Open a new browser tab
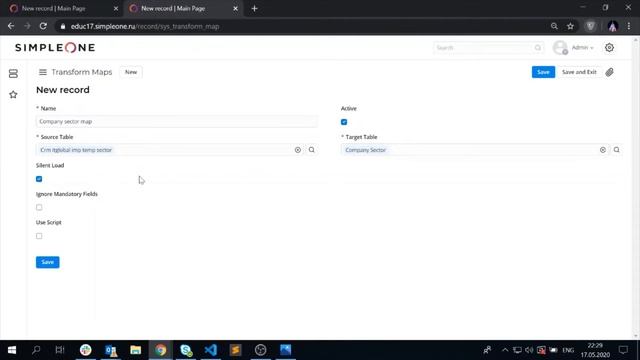Image resolution: width=640 pixels, height=360 pixels. (254, 8)
